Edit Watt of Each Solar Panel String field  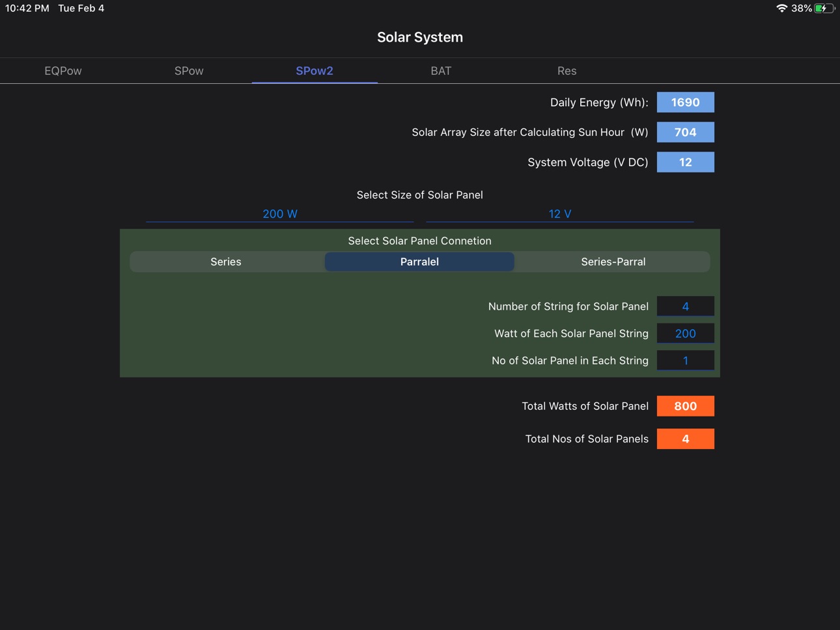point(686,333)
